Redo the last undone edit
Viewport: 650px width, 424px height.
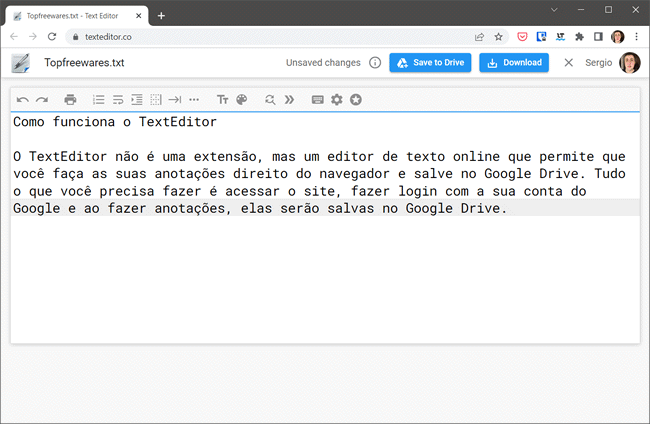[42, 100]
